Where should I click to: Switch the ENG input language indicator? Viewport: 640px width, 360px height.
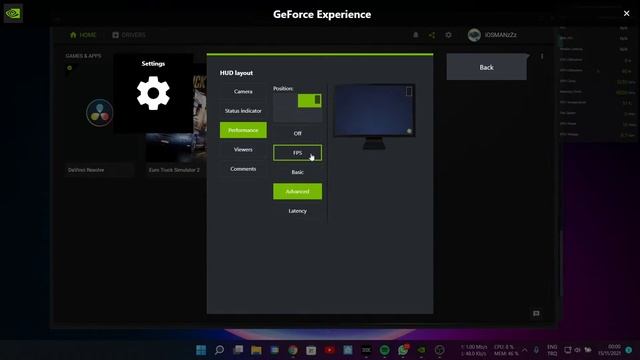(552, 350)
